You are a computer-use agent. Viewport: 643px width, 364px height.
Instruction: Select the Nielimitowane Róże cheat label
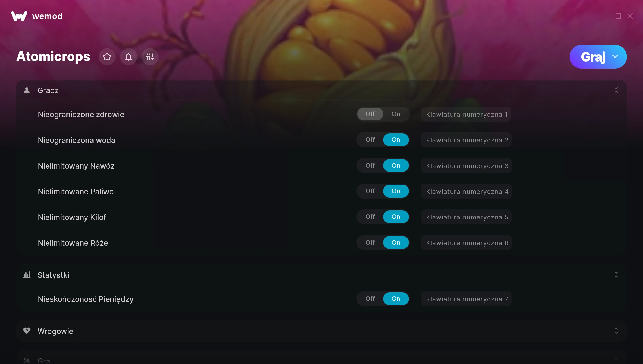73,243
